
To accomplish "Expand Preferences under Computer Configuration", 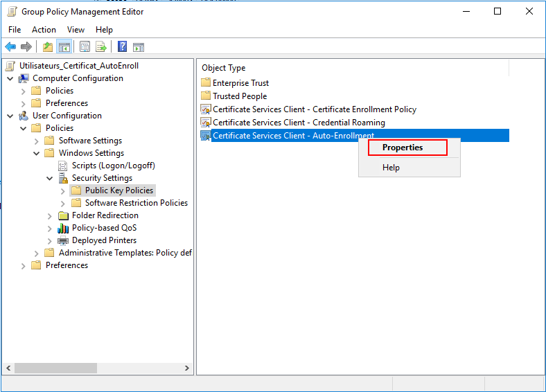I will (24, 104).
